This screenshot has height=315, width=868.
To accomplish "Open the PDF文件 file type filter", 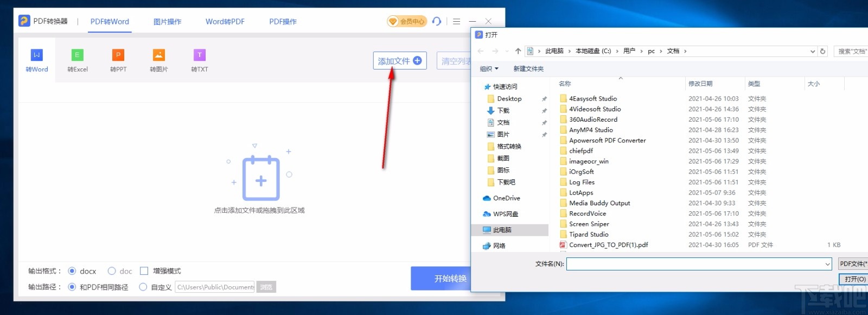I will (853, 264).
